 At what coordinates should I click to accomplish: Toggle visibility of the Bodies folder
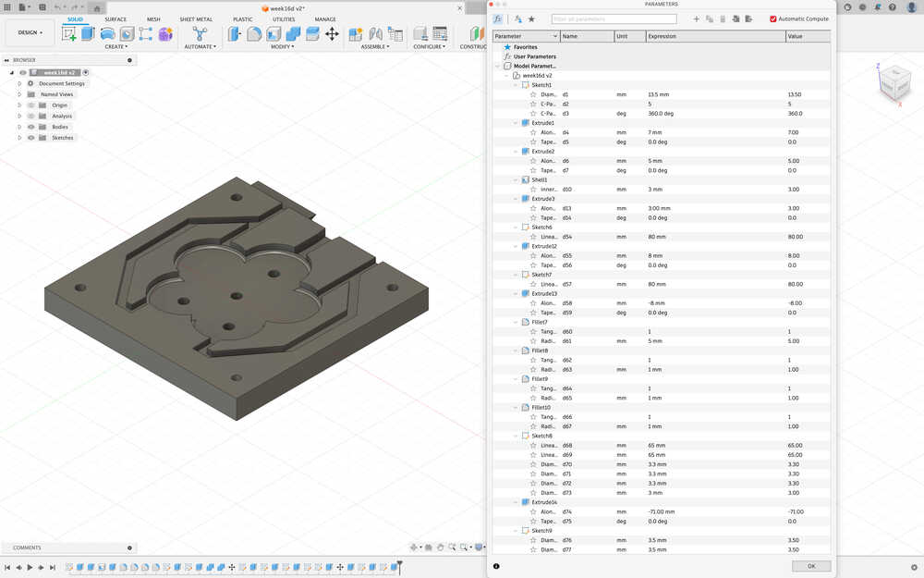coord(31,127)
